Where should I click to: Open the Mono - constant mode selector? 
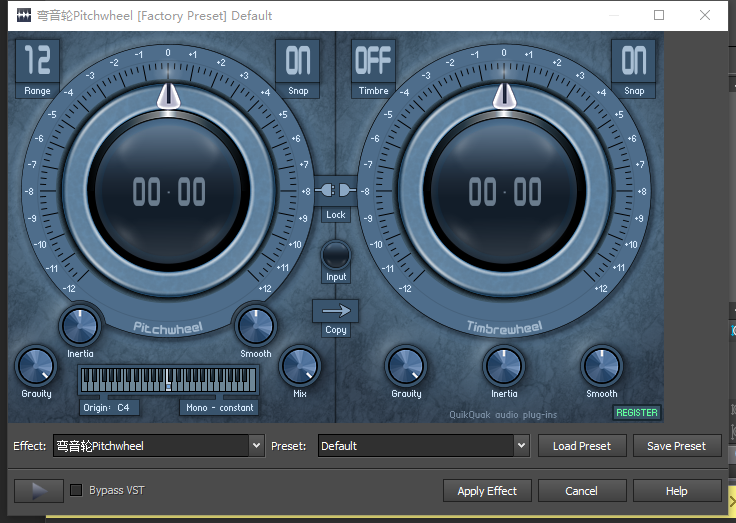[x=220, y=408]
